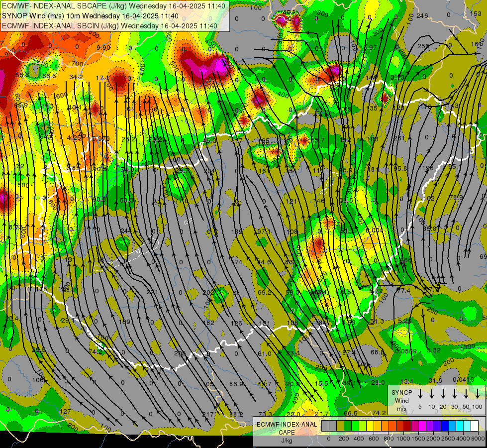Click the SYNOP label in the wind legend

pos(402,392)
